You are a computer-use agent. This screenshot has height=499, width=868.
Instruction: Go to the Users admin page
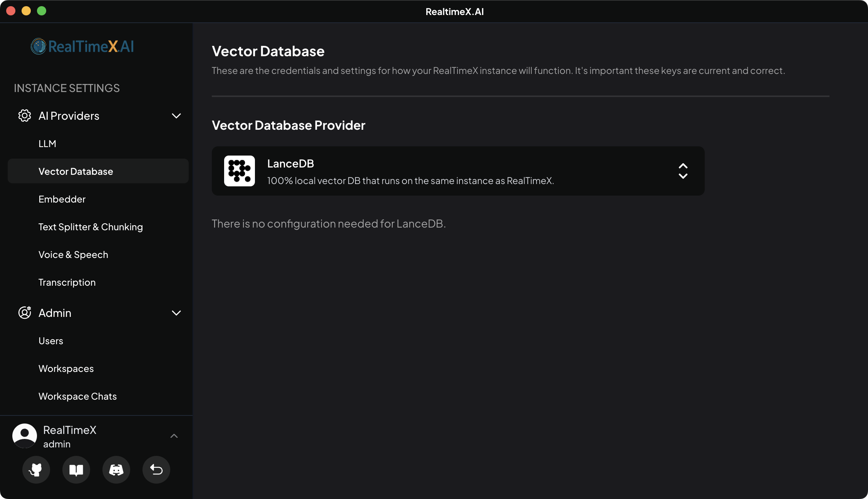pyautogui.click(x=50, y=340)
